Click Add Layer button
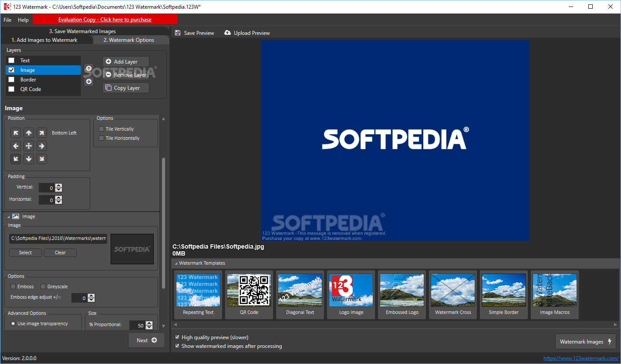Image resolution: width=621 pixels, height=364 pixels. click(126, 62)
